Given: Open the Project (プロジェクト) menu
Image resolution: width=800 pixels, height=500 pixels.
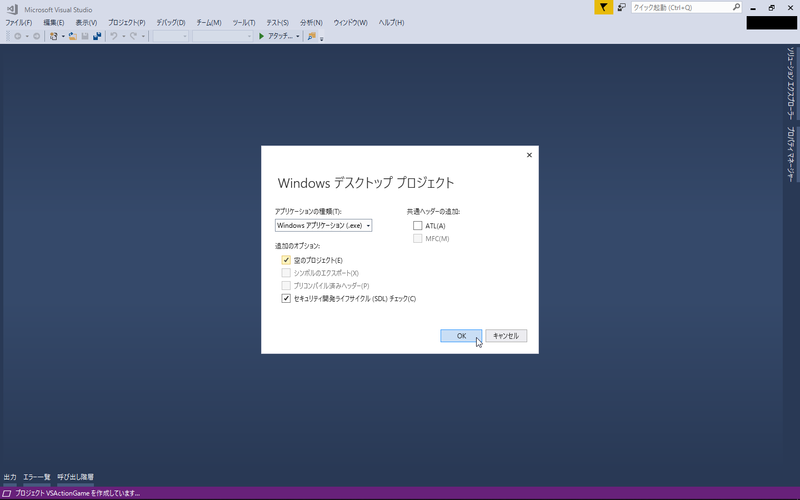Looking at the screenshot, I should point(127,22).
